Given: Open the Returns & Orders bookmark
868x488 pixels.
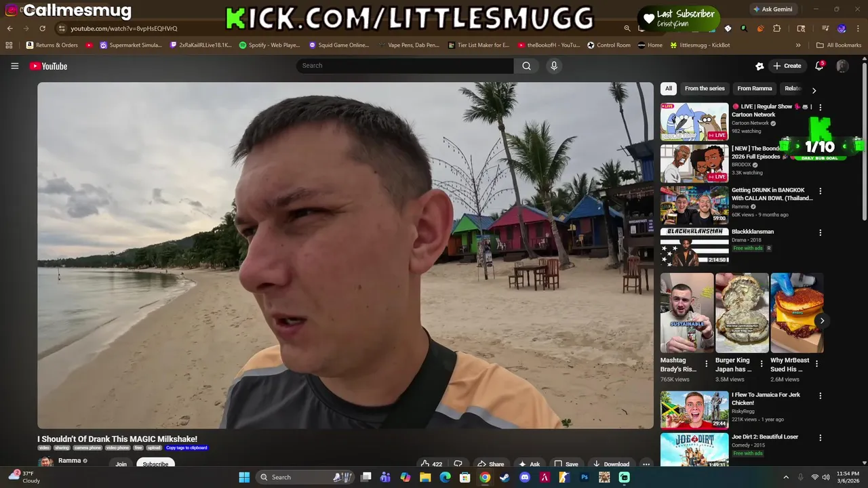Looking at the screenshot, I should point(52,45).
